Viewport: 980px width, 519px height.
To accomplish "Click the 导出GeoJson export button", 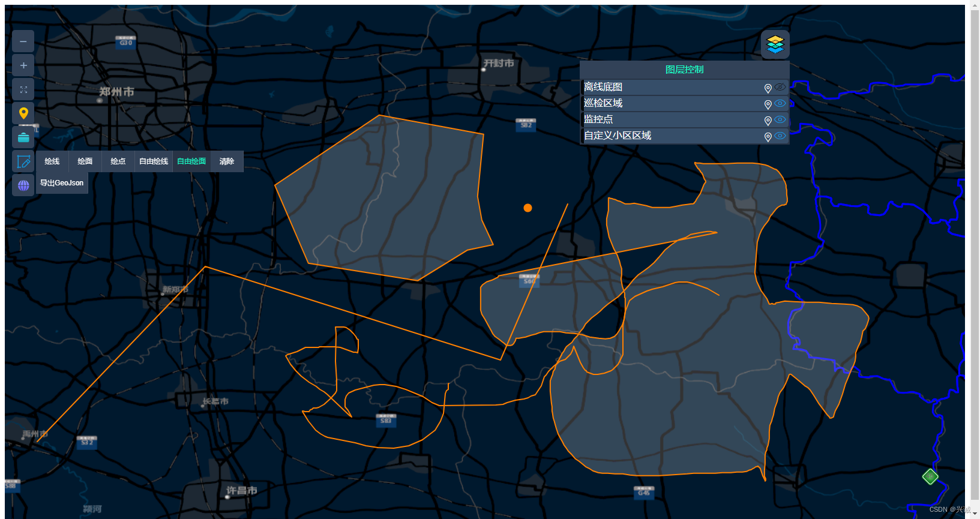I will (x=62, y=183).
